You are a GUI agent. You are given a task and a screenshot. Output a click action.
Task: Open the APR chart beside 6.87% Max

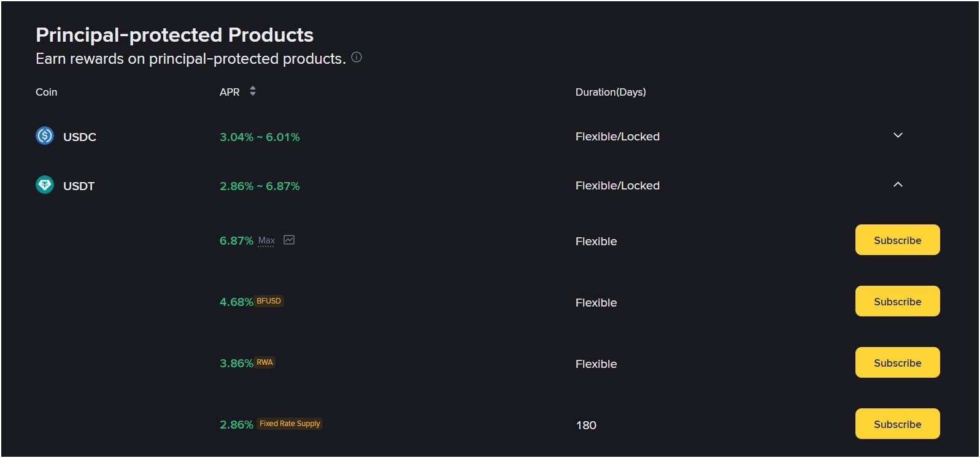(x=288, y=240)
